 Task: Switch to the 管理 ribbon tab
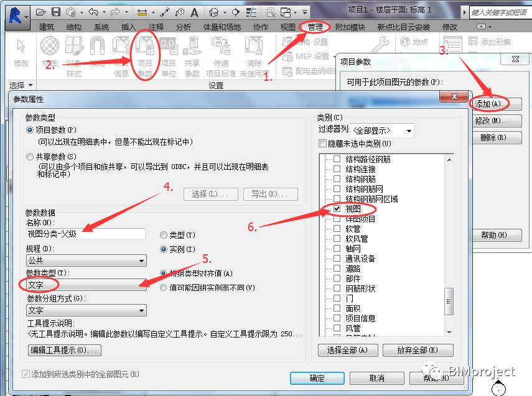click(x=315, y=27)
